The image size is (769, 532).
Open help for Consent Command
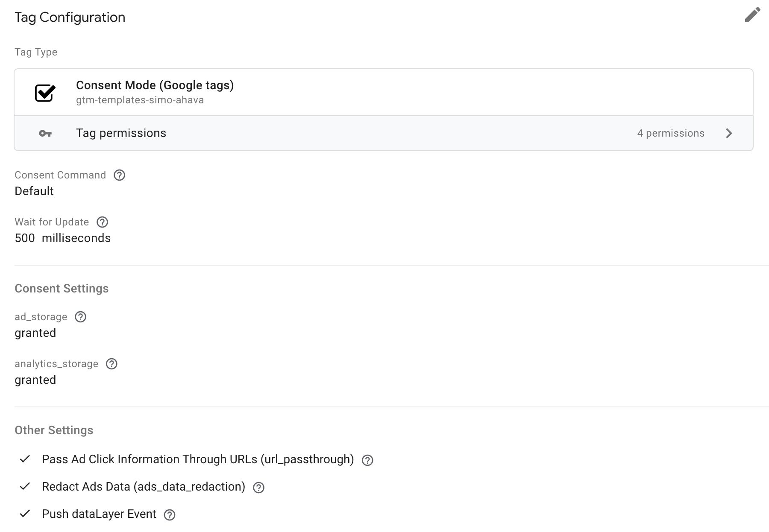(x=119, y=175)
